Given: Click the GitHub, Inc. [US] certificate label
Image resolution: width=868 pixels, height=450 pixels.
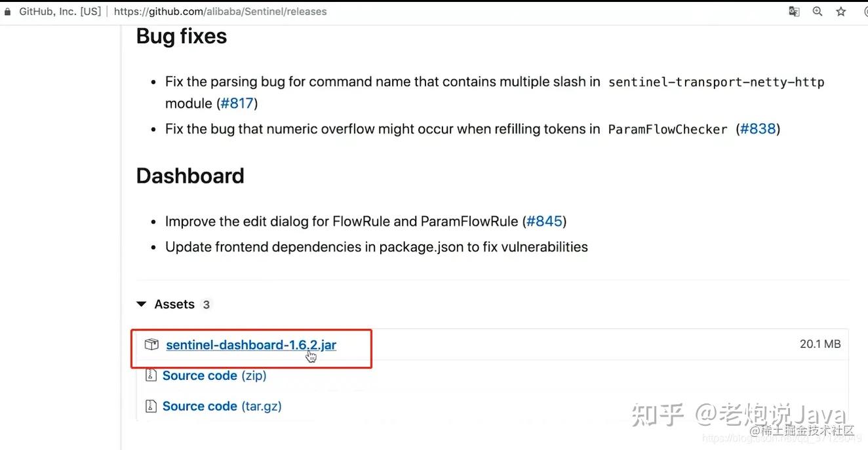Looking at the screenshot, I should click(60, 12).
